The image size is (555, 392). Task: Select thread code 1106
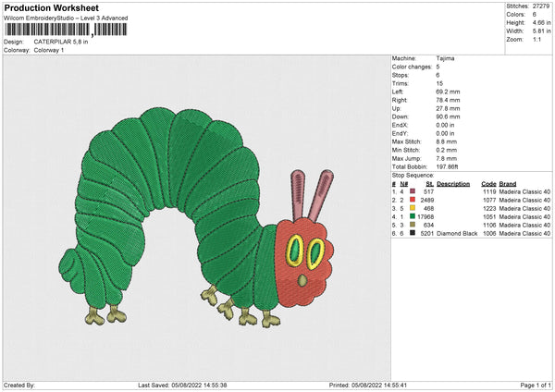pyautogui.click(x=489, y=225)
